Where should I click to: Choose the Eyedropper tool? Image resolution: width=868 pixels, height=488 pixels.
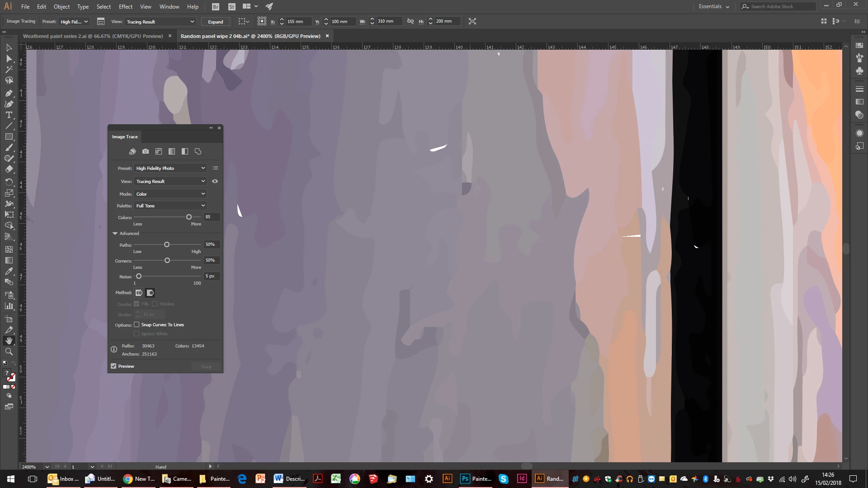click(9, 271)
